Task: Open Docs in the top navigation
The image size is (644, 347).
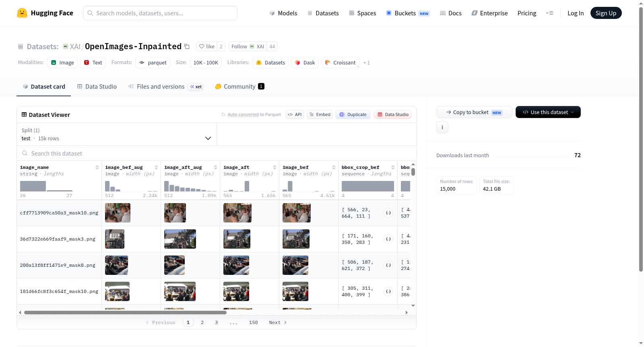Action: (451, 13)
